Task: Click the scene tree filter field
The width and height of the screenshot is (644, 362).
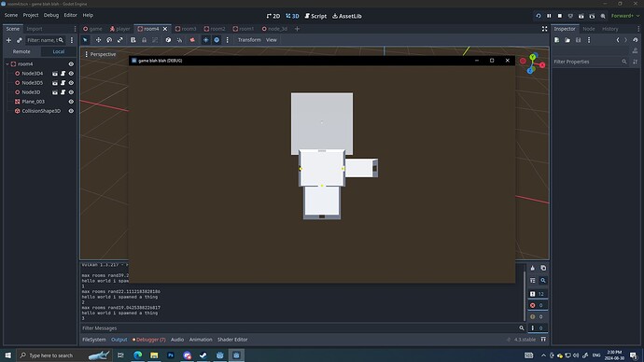Action: click(x=45, y=40)
